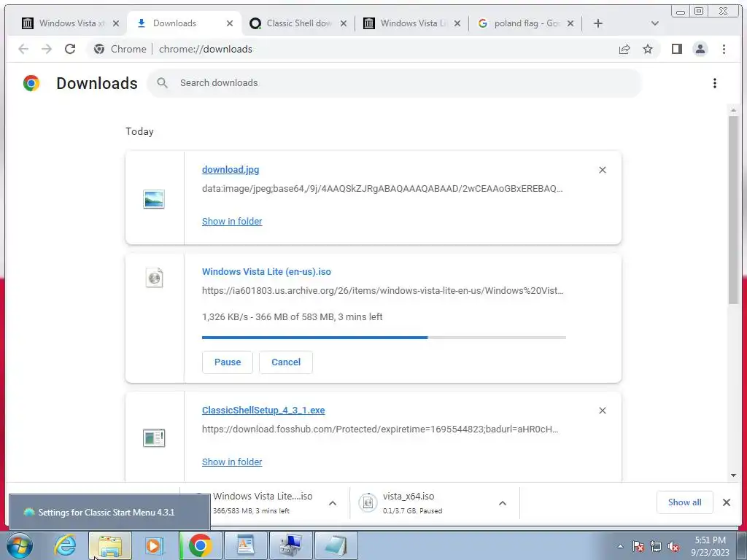Open Chrome's three-dot main menu
This screenshot has width=747, height=560.
724,49
